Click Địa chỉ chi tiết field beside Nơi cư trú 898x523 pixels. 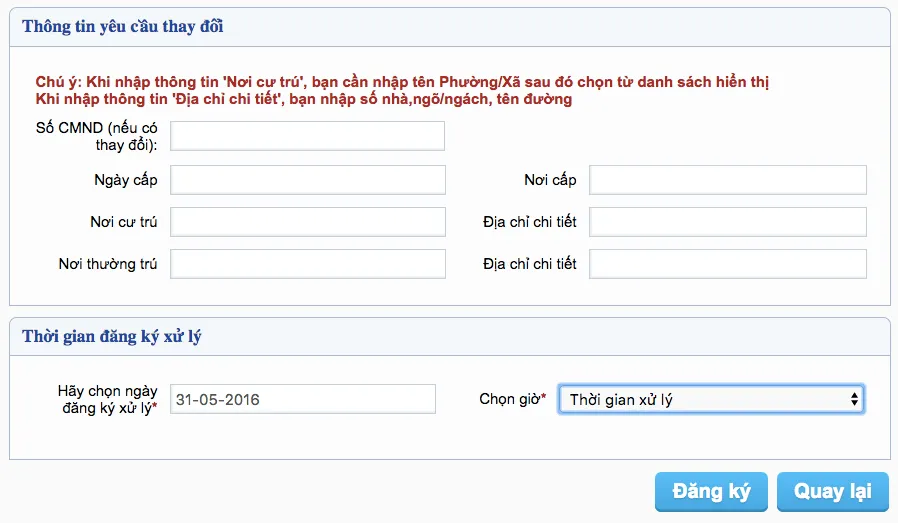coord(727,222)
